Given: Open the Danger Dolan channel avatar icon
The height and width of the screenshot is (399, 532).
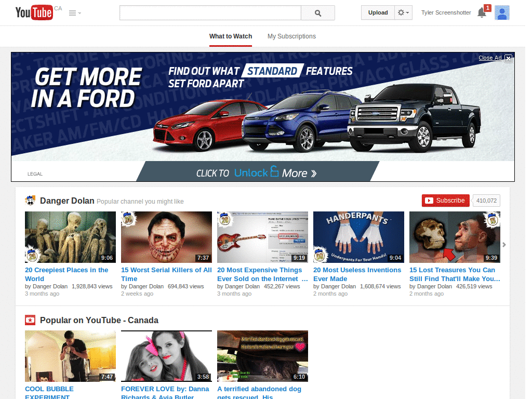Looking at the screenshot, I should click(30, 201).
